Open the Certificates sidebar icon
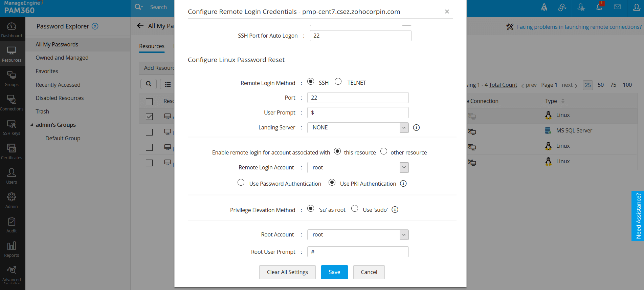This screenshot has width=644, height=290. point(12,152)
